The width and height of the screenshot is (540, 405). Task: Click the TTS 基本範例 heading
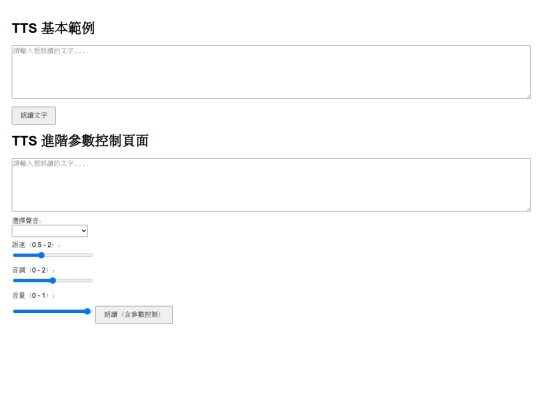click(53, 28)
